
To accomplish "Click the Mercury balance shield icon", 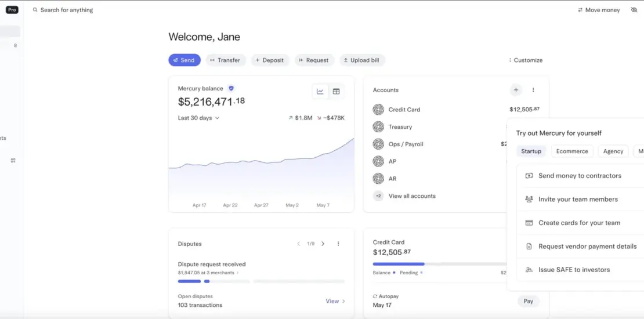I will tap(231, 88).
